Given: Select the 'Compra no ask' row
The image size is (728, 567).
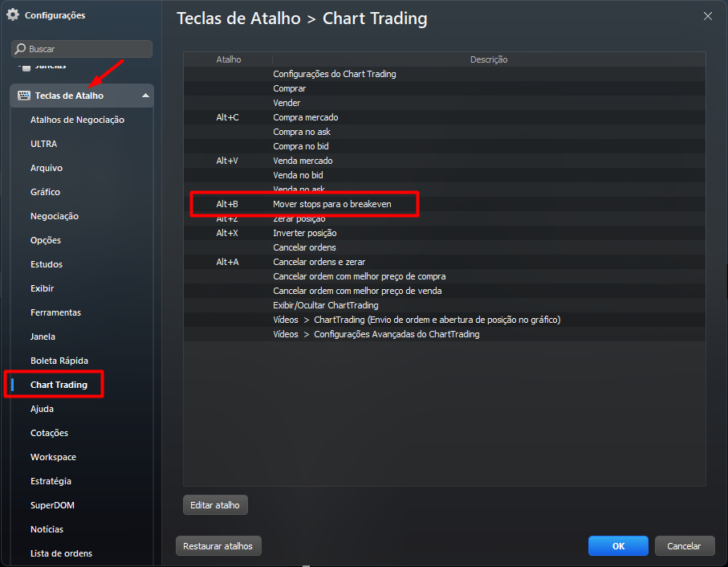Looking at the screenshot, I should click(x=445, y=132).
